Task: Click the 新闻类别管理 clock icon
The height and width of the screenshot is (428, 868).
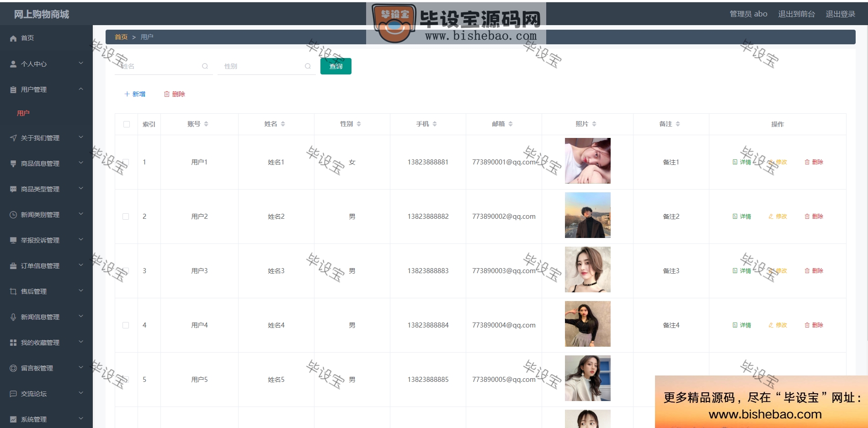Action: click(13, 215)
